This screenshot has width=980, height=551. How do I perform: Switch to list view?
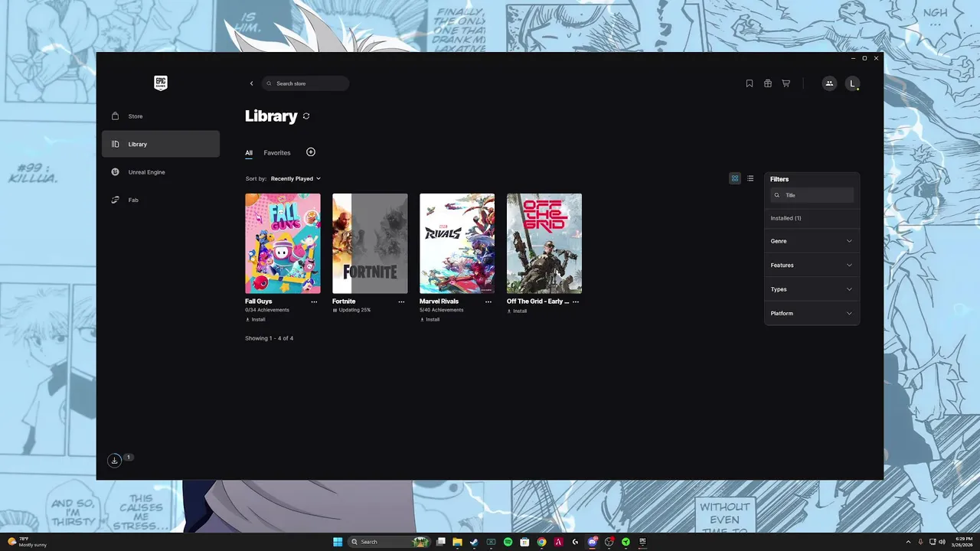point(750,178)
